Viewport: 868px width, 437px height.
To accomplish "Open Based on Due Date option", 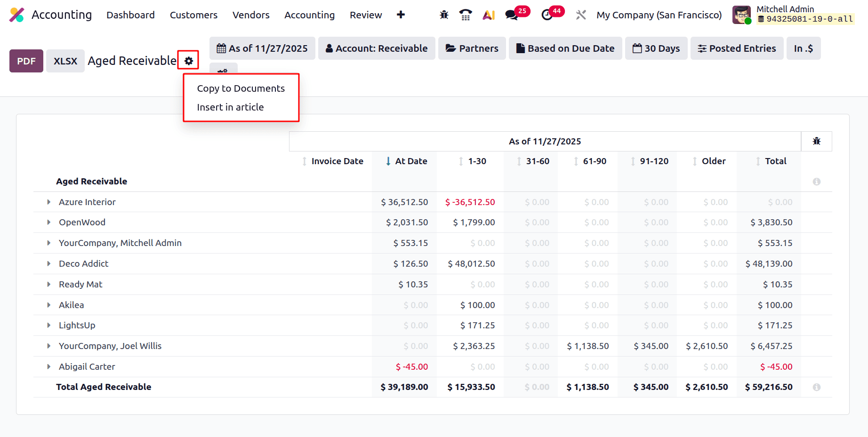I will (x=565, y=48).
